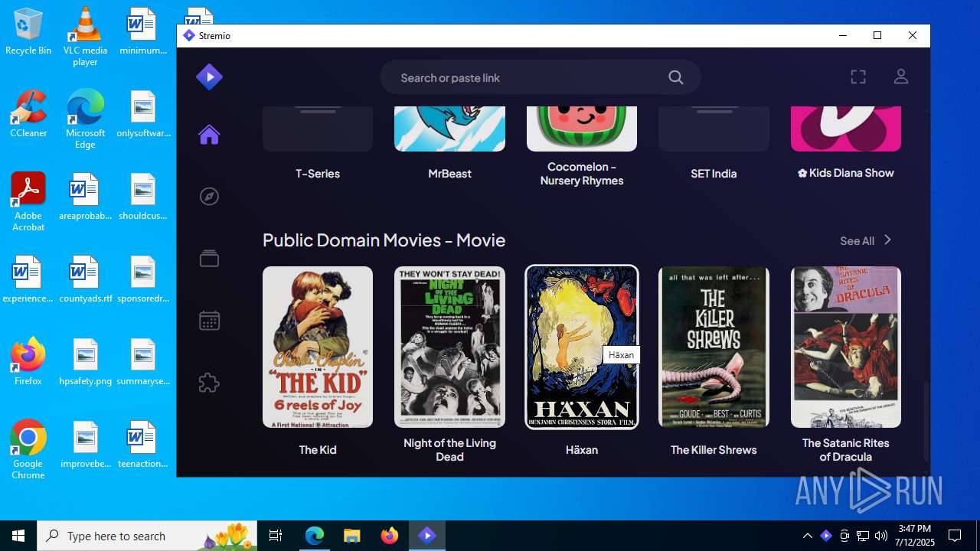Select Google Chrome desktop icon

click(x=28, y=450)
